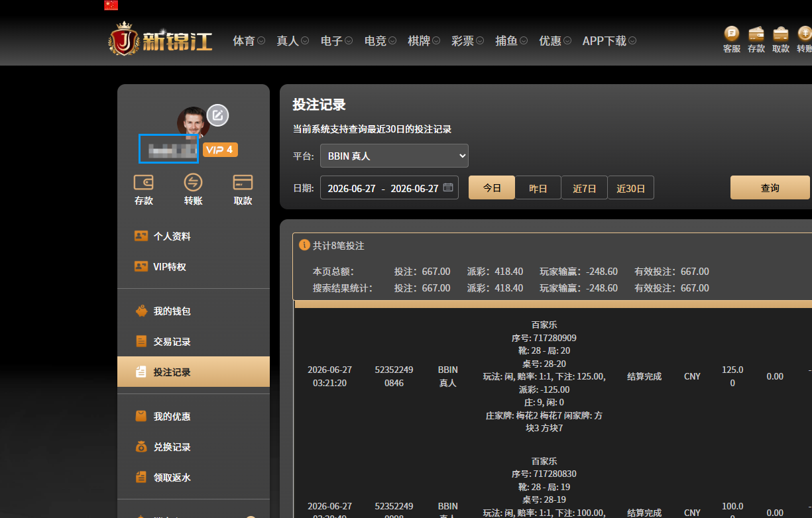Click 我的优惠 icon in sidebar
Image resolution: width=812 pixels, height=518 pixels.
click(x=141, y=416)
